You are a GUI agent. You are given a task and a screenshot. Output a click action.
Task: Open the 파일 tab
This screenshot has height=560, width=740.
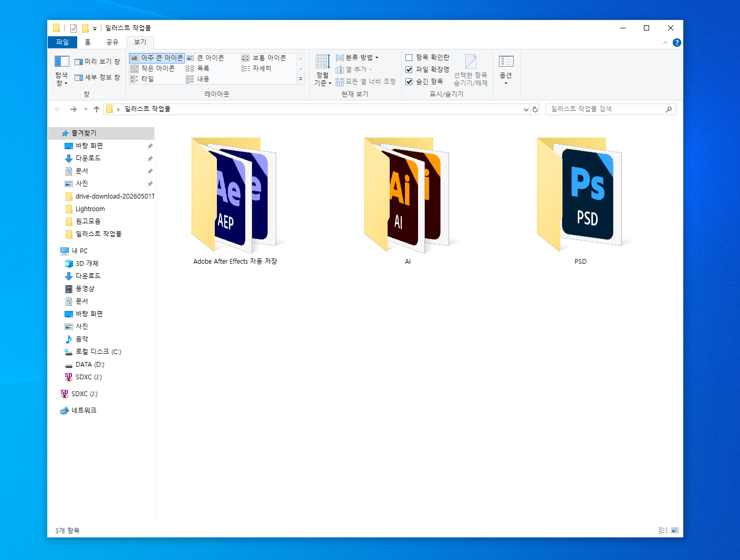click(x=62, y=42)
